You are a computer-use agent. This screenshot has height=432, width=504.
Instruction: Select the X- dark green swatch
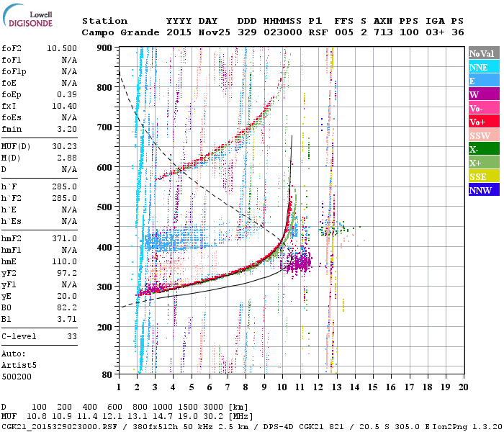(x=484, y=149)
